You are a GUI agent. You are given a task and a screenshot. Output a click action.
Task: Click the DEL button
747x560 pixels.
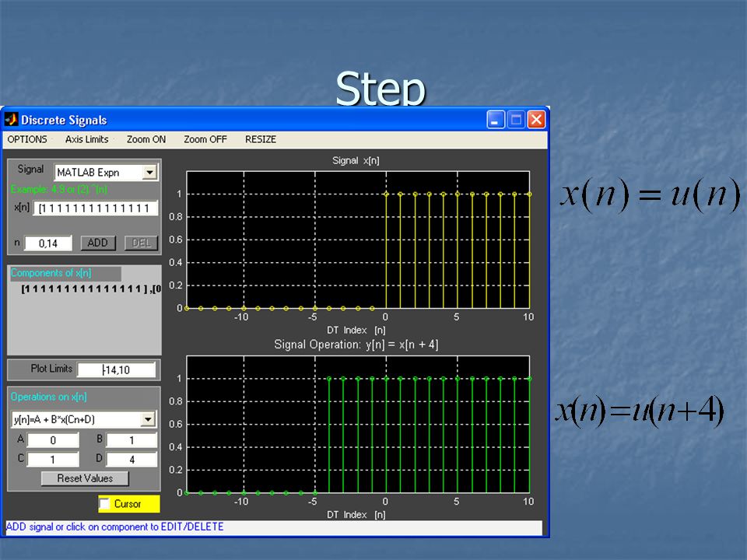click(x=141, y=243)
